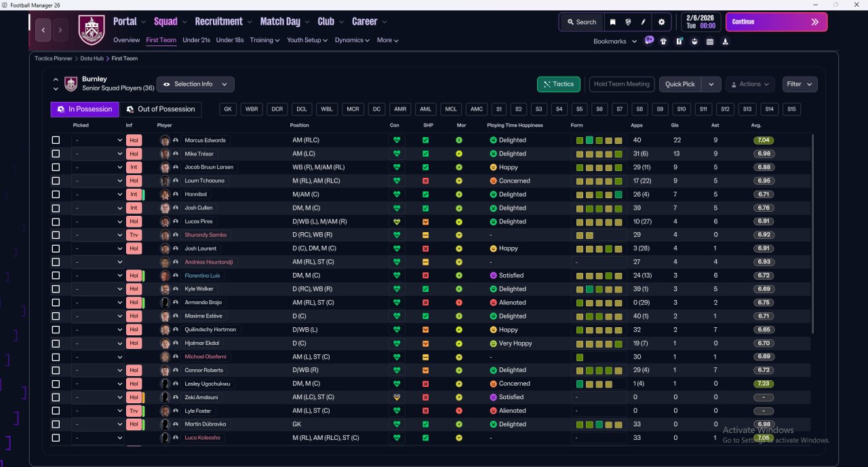Click the Burnley club crest in header
The width and height of the screenshot is (868, 467).
pos(92,30)
